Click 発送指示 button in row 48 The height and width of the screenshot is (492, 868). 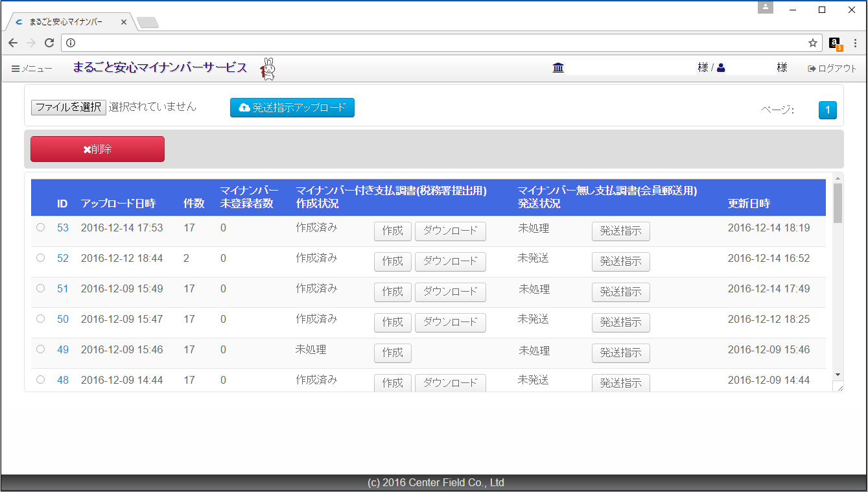(621, 383)
